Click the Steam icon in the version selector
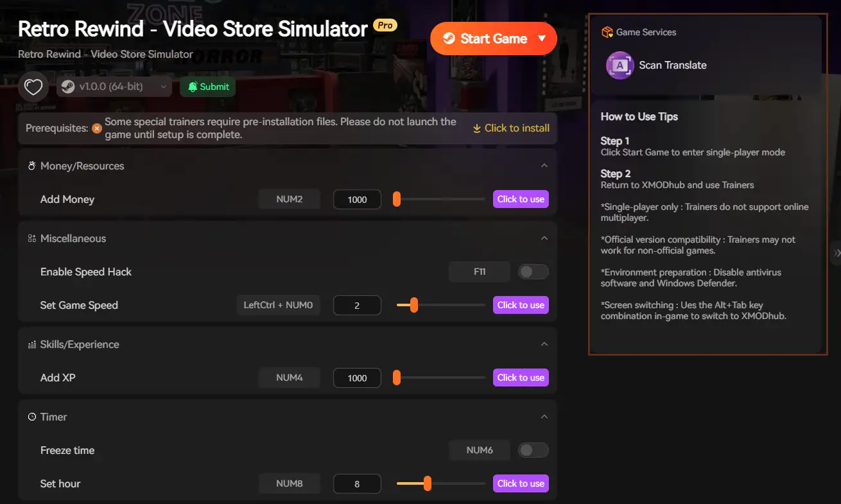The width and height of the screenshot is (841, 504). [x=69, y=85]
